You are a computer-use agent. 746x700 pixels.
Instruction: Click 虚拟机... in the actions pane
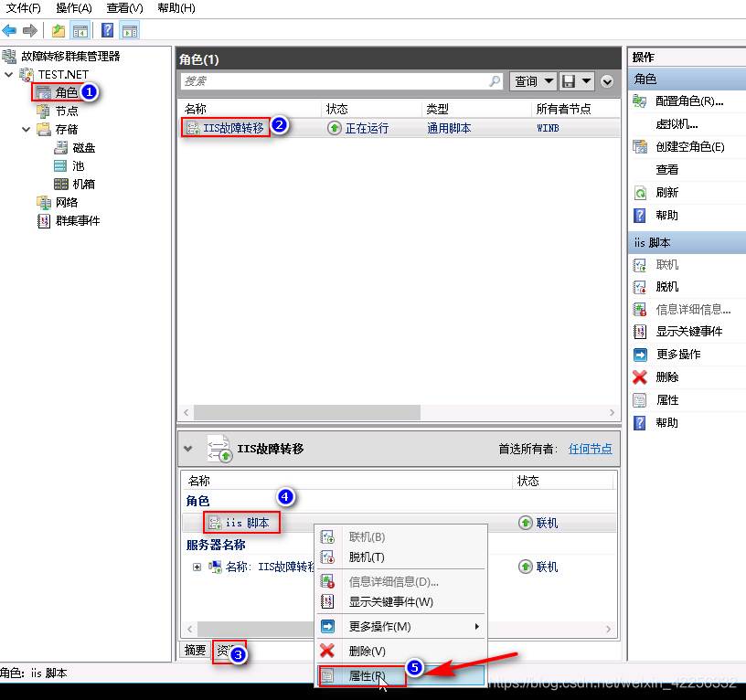[x=677, y=123]
